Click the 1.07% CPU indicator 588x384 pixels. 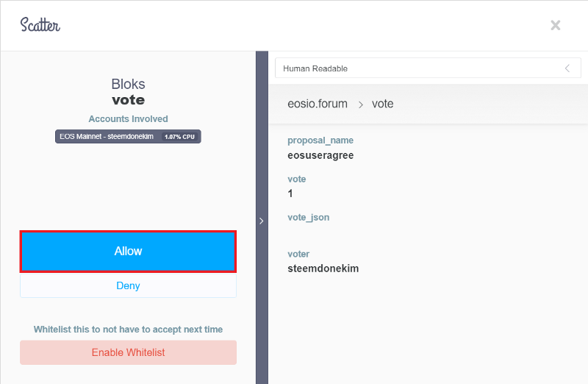click(179, 137)
